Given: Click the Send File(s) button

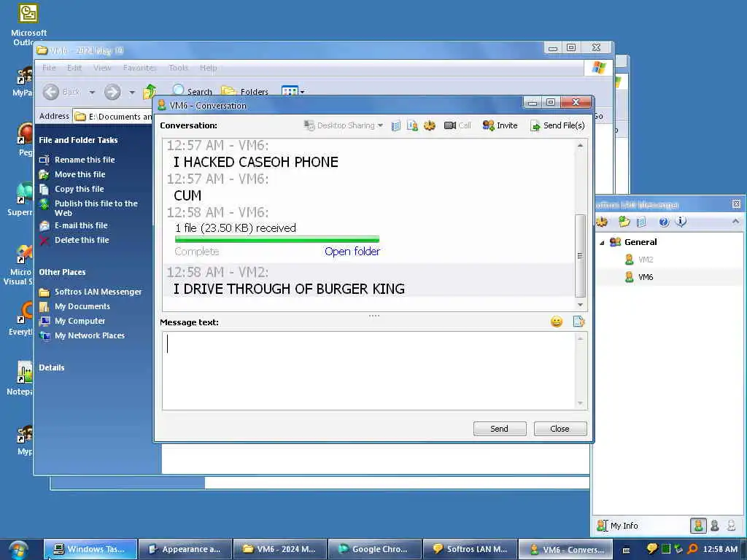Looking at the screenshot, I should pos(557,125).
